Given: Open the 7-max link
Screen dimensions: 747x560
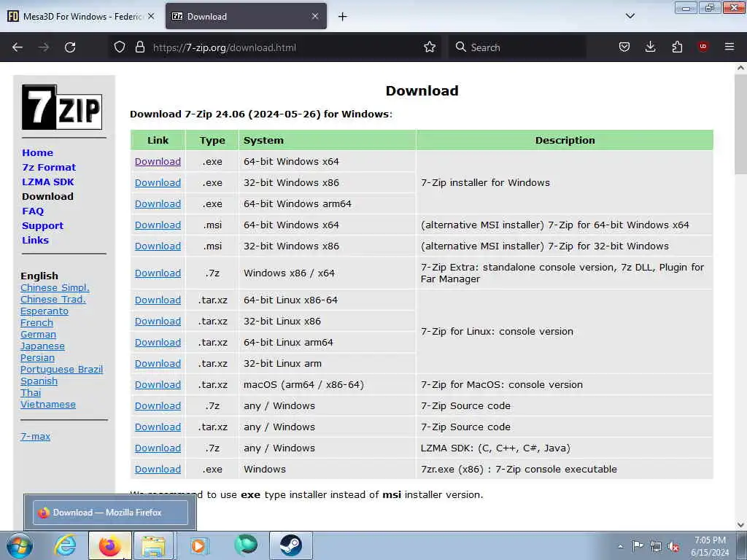Looking at the screenshot, I should (x=35, y=436).
